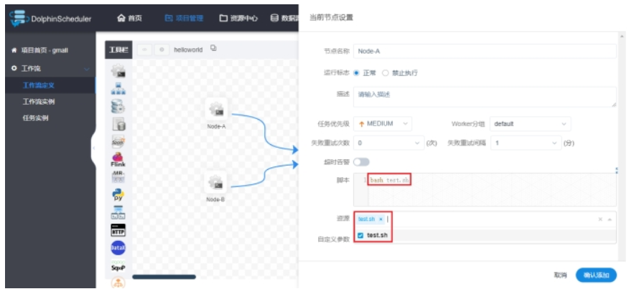The height and width of the screenshot is (294, 644).
Task: Click the 当前节点设置 panel title
Action: coord(331,17)
